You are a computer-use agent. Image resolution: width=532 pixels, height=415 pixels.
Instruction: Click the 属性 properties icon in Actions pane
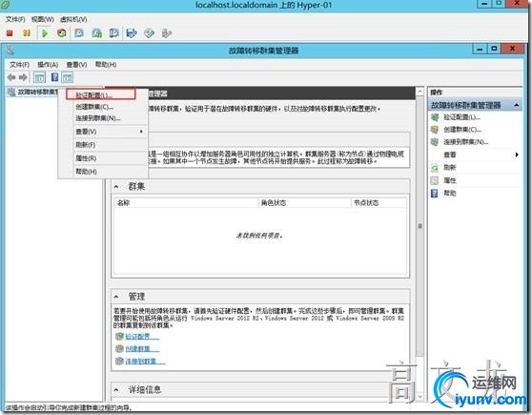point(435,180)
